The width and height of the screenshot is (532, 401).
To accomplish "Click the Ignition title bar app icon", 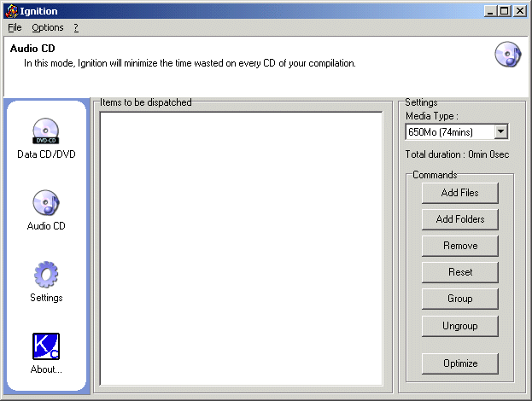I will tap(12, 11).
